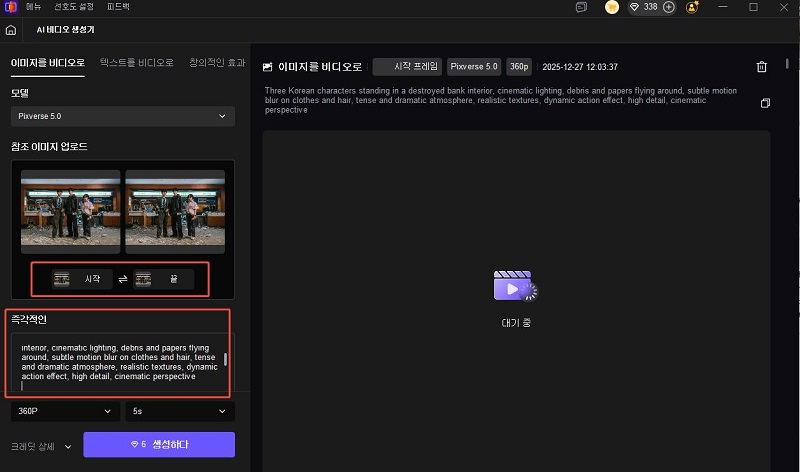Image resolution: width=800 pixels, height=472 pixels.
Task: Add credits with the plus icon
Action: [x=669, y=7]
